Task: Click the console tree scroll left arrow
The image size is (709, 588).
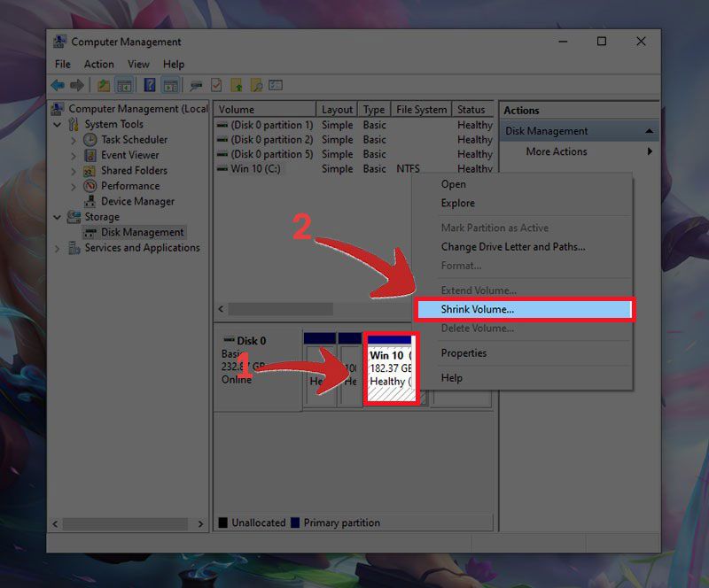Action: click(55, 524)
